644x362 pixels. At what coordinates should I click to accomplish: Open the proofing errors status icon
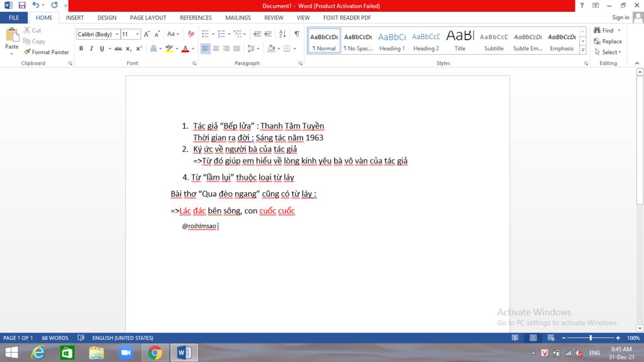(81, 337)
